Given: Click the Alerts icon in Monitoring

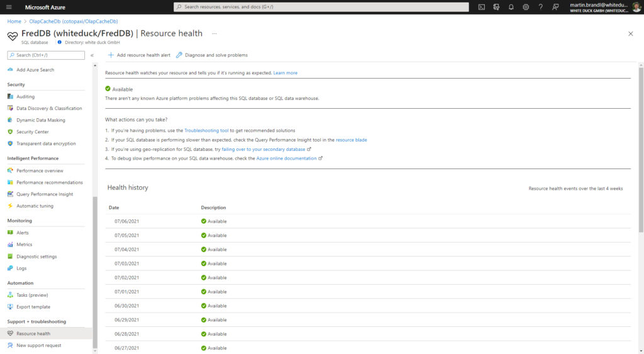Looking at the screenshot, I should [10, 233].
